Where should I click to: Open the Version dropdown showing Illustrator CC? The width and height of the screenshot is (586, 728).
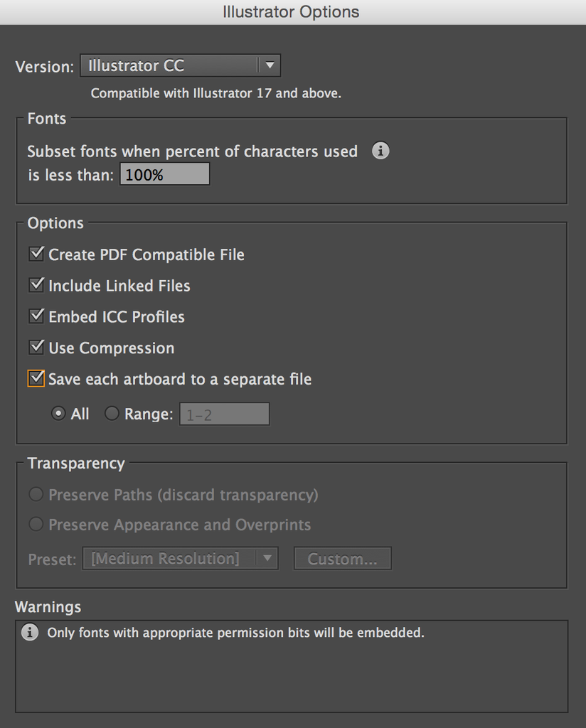point(171,66)
